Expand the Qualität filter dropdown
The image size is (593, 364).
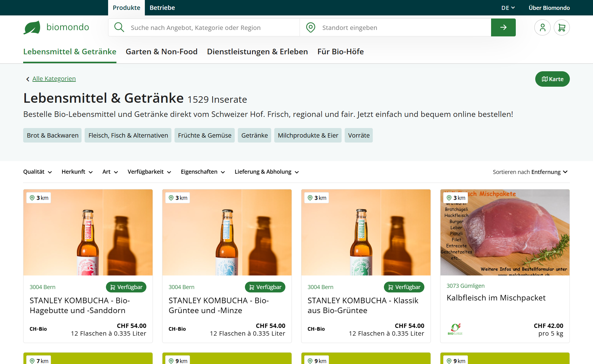(x=37, y=172)
